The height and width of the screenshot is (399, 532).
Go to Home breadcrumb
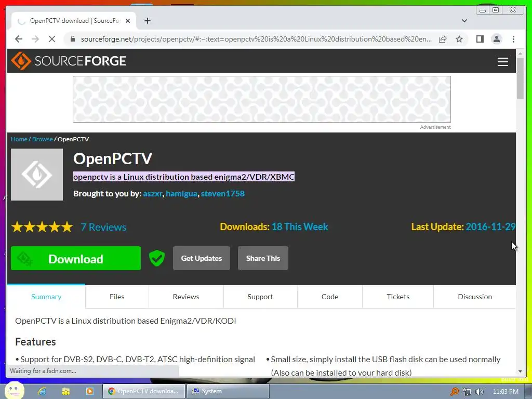pos(19,139)
